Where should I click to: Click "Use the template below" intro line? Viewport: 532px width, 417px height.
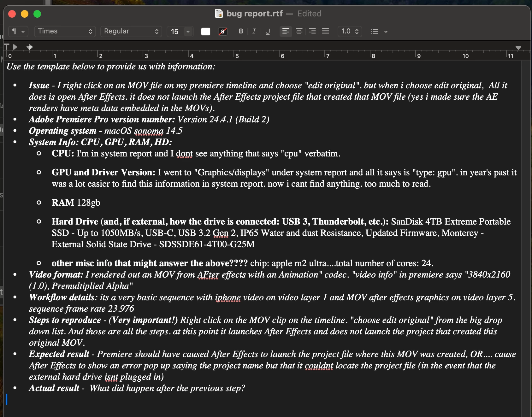(x=111, y=66)
